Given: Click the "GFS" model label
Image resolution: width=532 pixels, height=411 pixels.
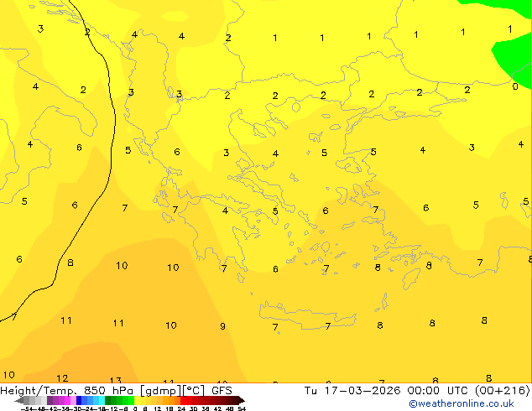Looking at the screenshot, I should coord(222,391).
